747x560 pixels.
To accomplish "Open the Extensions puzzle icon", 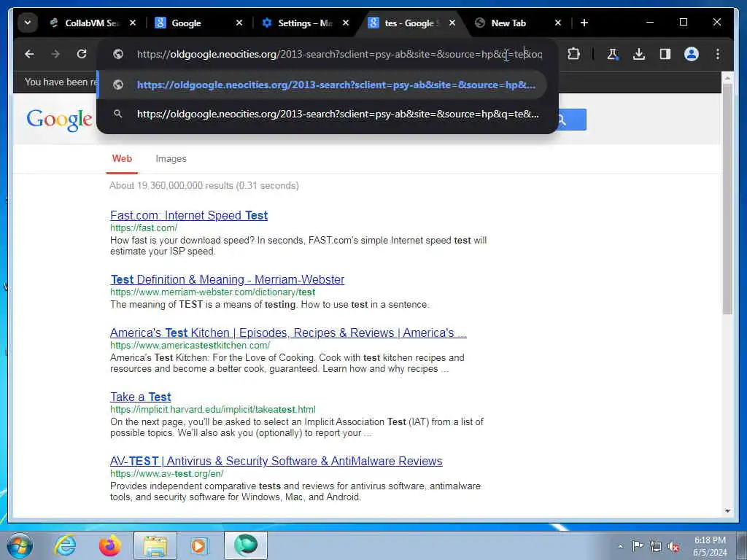I will [x=573, y=54].
